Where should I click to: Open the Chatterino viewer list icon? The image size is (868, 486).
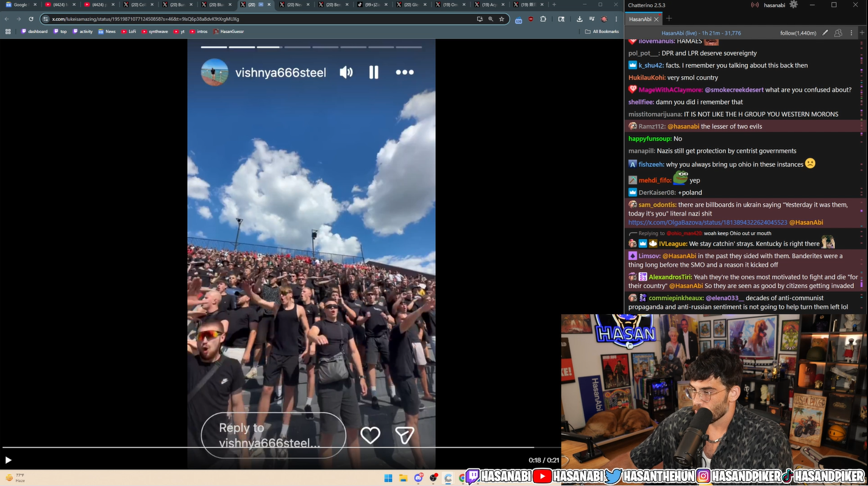click(x=838, y=33)
